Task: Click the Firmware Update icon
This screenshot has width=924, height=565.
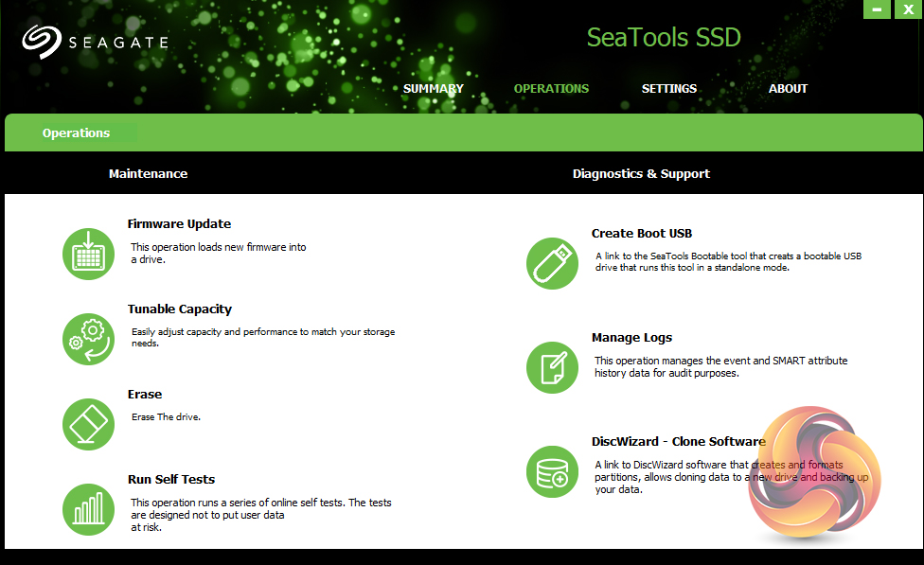Action: 88,254
